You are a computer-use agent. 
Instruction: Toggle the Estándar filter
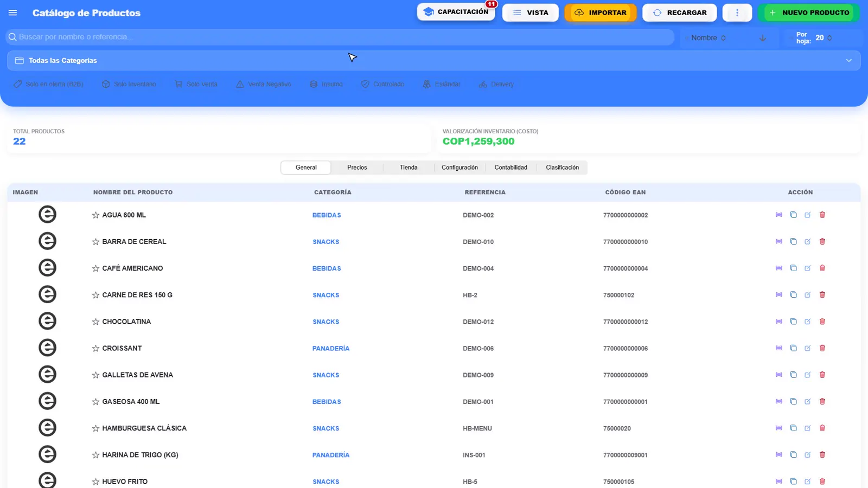tap(442, 84)
